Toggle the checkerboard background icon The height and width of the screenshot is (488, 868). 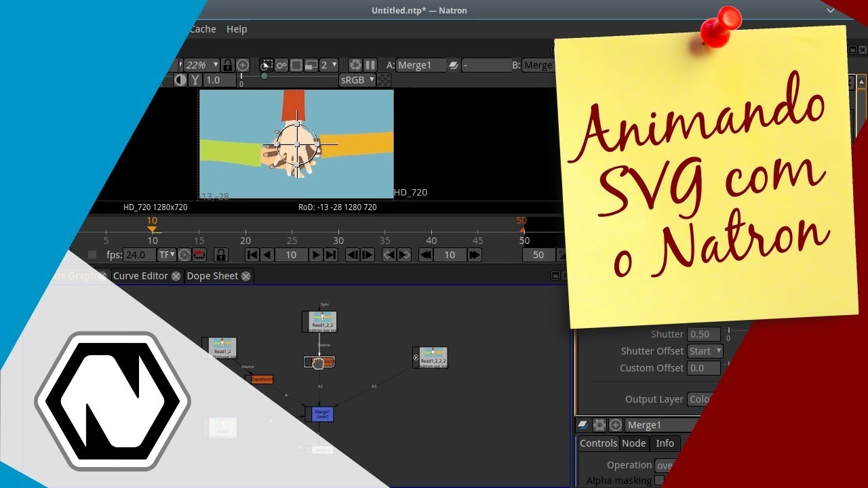[x=384, y=80]
